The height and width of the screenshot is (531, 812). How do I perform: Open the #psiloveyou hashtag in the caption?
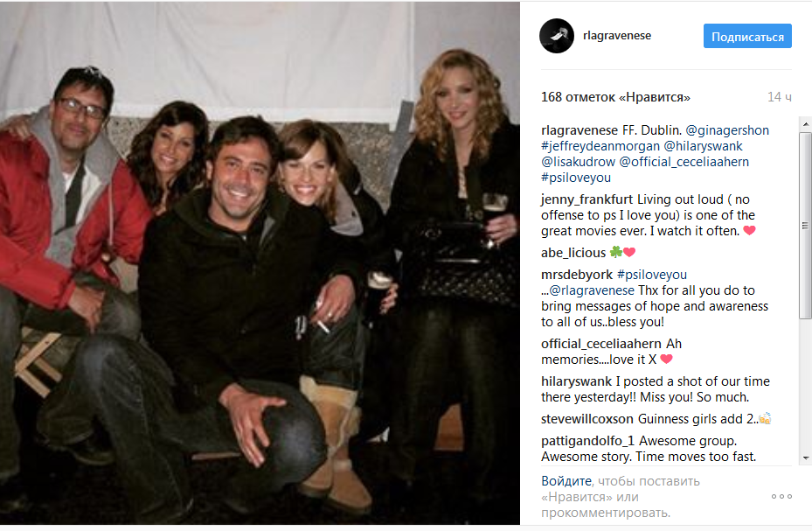tap(576, 178)
